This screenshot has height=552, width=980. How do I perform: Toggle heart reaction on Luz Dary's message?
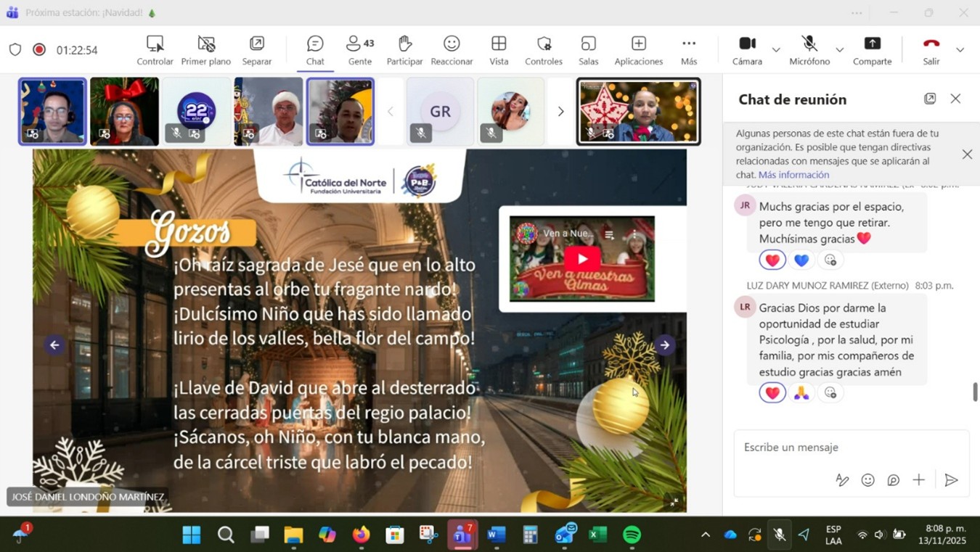pyautogui.click(x=772, y=392)
